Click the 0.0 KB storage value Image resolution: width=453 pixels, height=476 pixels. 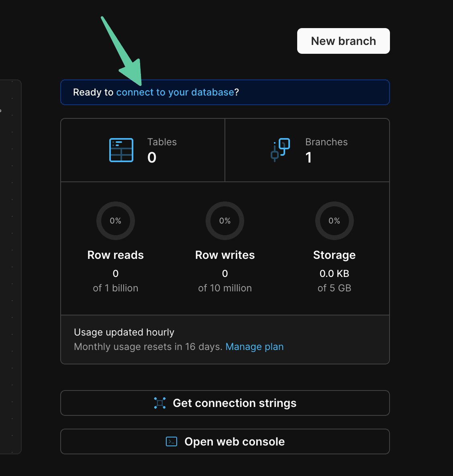click(334, 274)
